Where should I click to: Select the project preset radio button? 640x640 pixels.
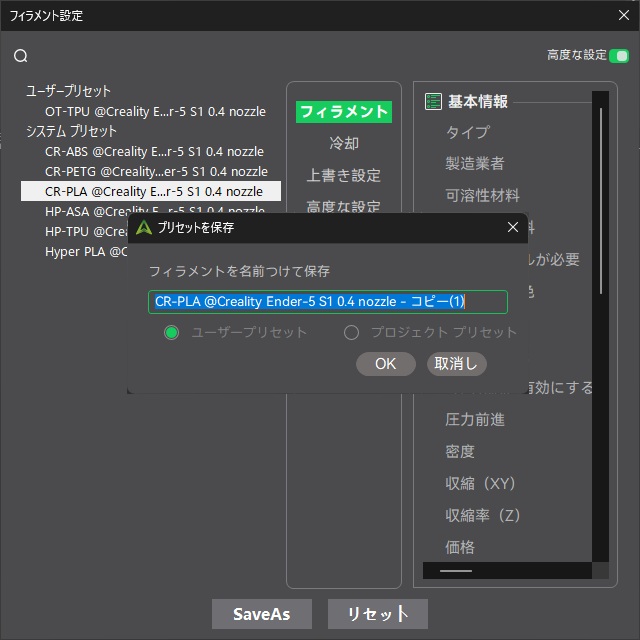tap(351, 332)
